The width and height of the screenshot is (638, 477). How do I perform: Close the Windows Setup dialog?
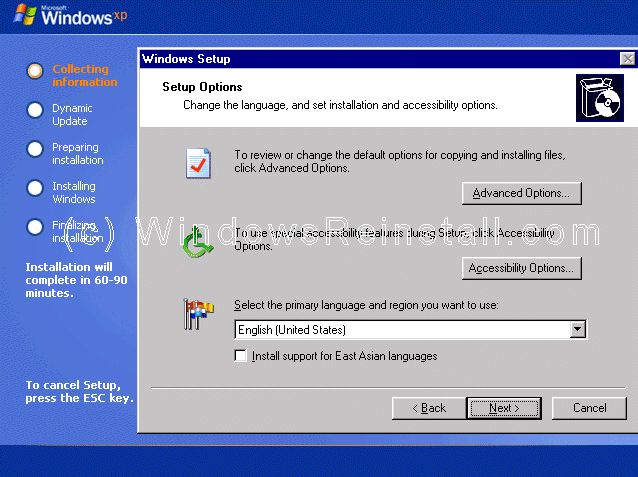(x=626, y=59)
